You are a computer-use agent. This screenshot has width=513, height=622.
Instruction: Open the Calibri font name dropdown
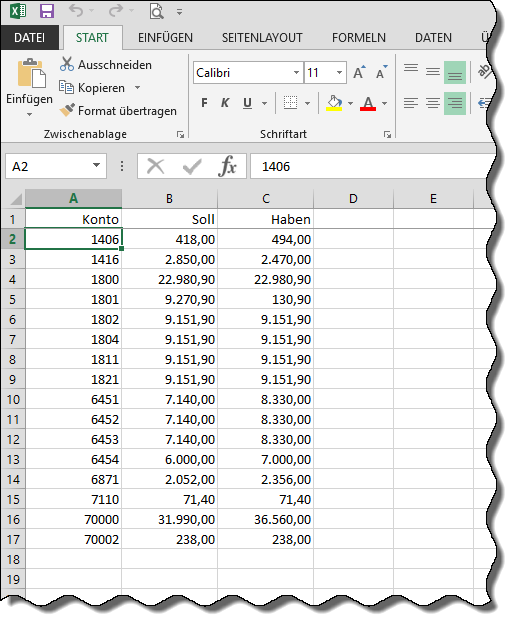(x=296, y=73)
